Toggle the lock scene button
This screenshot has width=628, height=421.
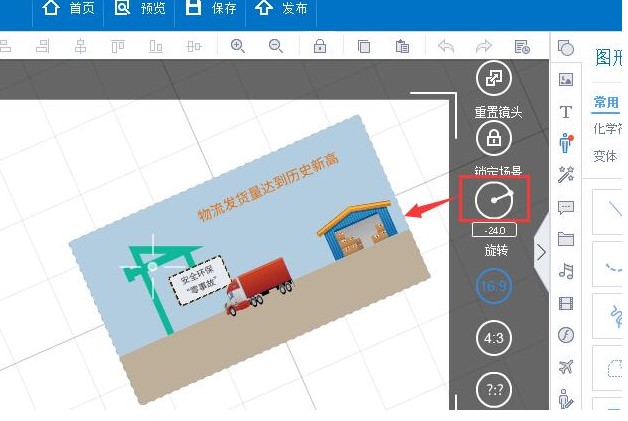(493, 136)
